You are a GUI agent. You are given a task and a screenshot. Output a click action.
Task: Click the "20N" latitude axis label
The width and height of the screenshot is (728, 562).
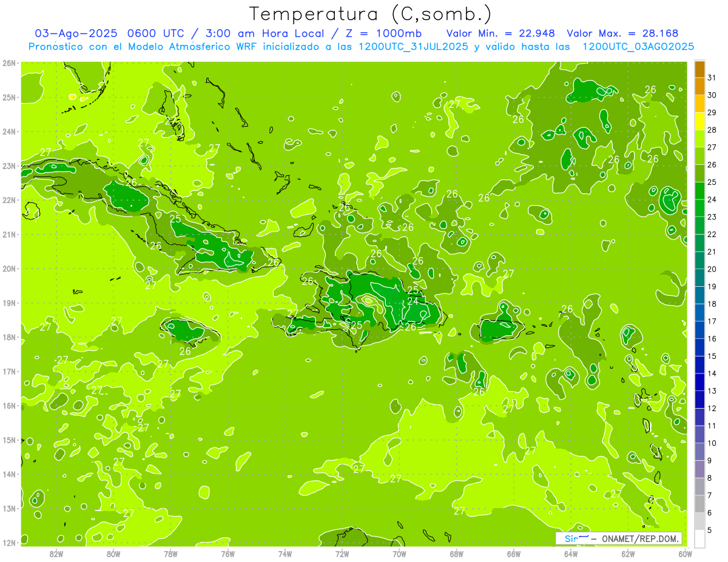(x=8, y=269)
